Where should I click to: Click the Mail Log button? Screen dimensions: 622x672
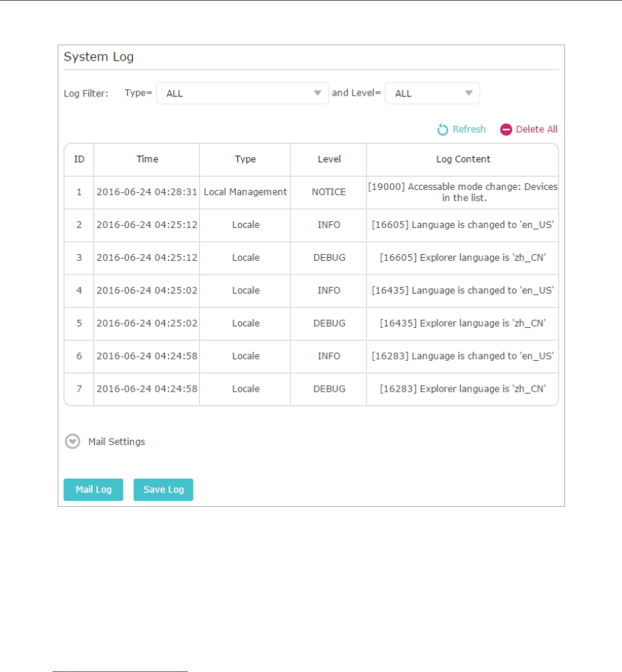coord(93,489)
